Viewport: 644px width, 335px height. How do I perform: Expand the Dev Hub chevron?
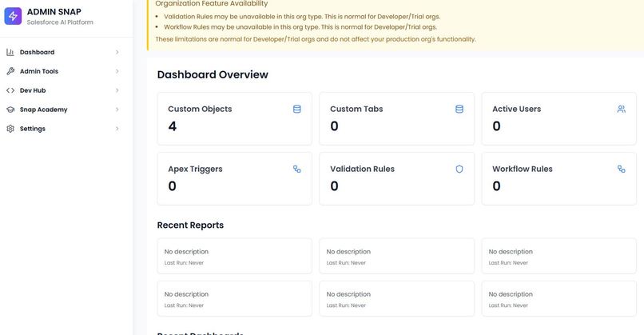[x=117, y=90]
